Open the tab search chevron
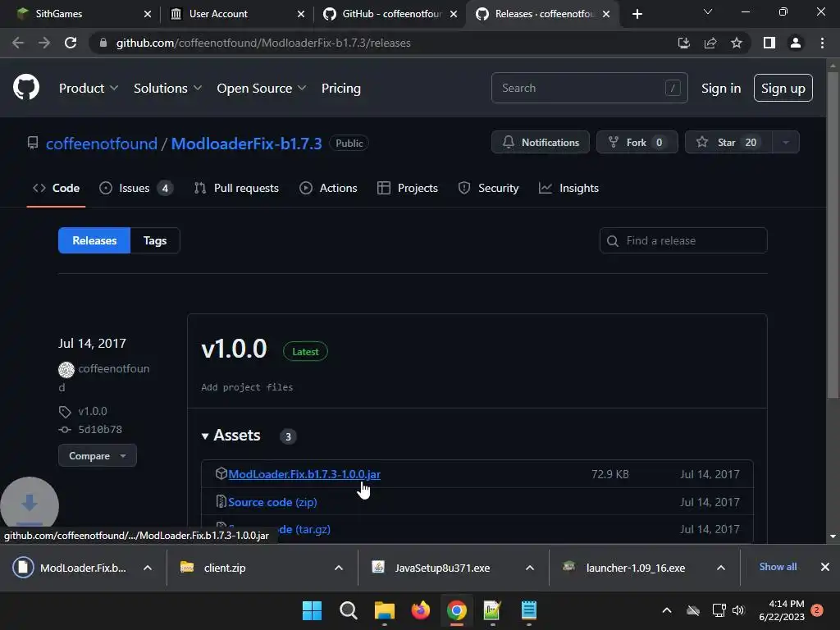Viewport: 840px width, 630px height. (x=708, y=11)
